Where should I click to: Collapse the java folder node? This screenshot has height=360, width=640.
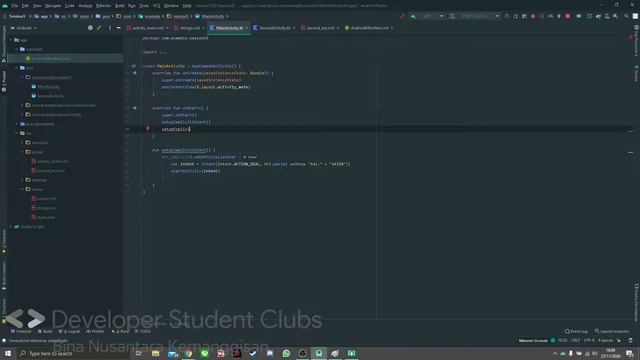[17, 68]
